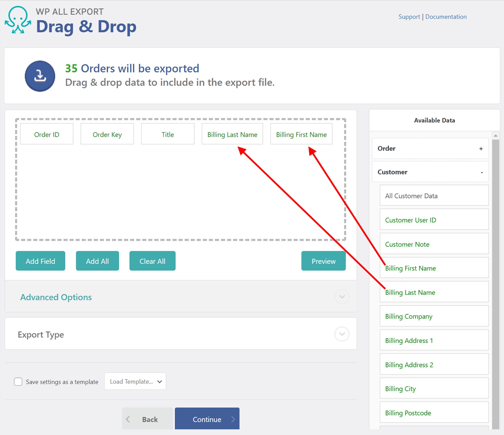Select Billing Company in Available Data
The width and height of the screenshot is (504, 435).
click(x=434, y=316)
